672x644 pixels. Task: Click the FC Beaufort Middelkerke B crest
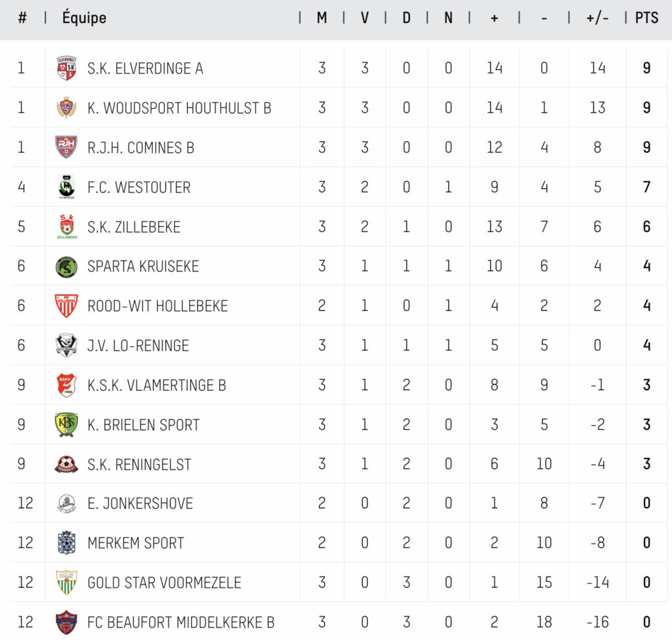(x=66, y=622)
